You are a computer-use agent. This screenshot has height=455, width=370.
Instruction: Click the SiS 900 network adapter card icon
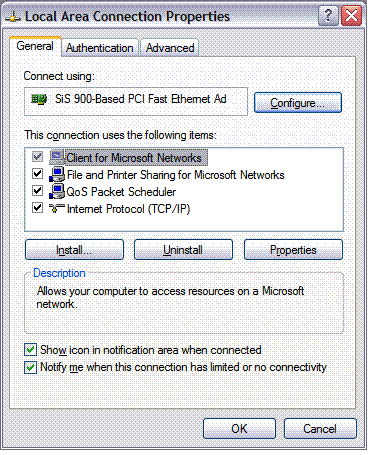[39, 99]
